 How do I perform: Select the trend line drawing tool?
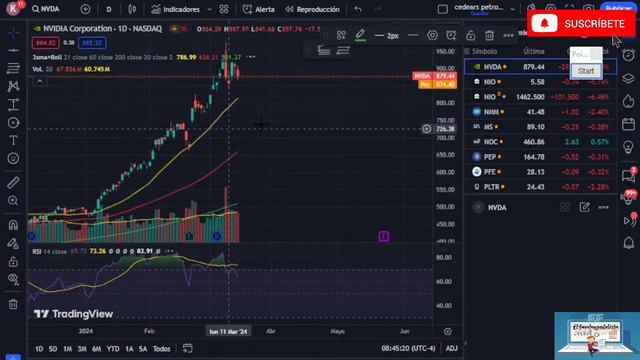pos(13,50)
